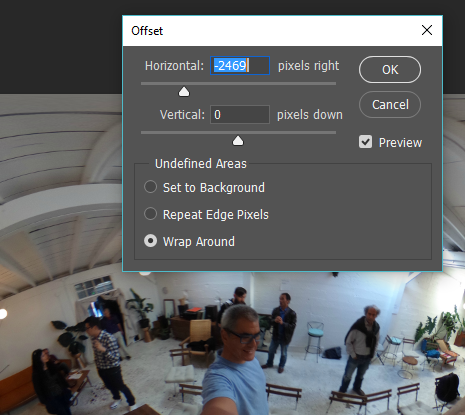Click the Horizontal label text
This screenshot has height=415, width=465.
[174, 66]
